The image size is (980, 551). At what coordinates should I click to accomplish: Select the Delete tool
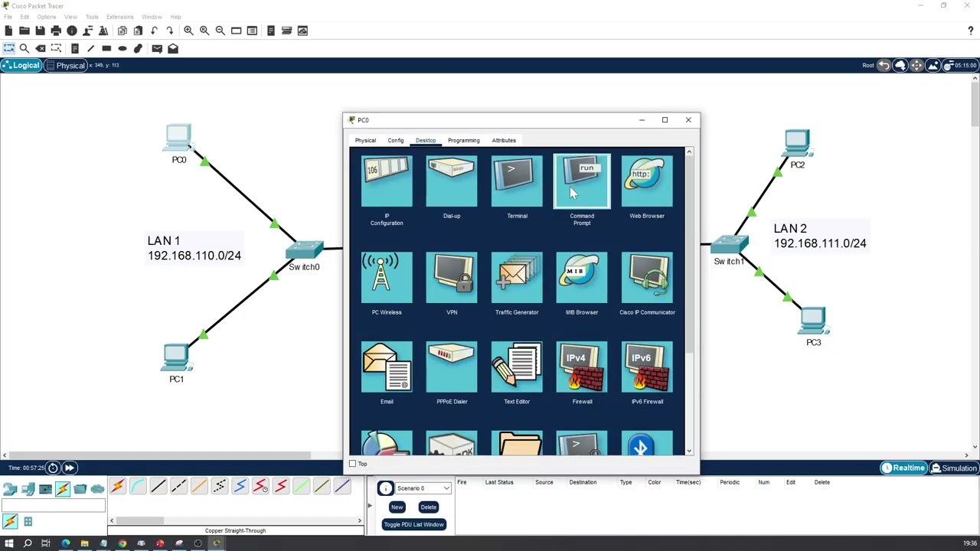[41, 48]
